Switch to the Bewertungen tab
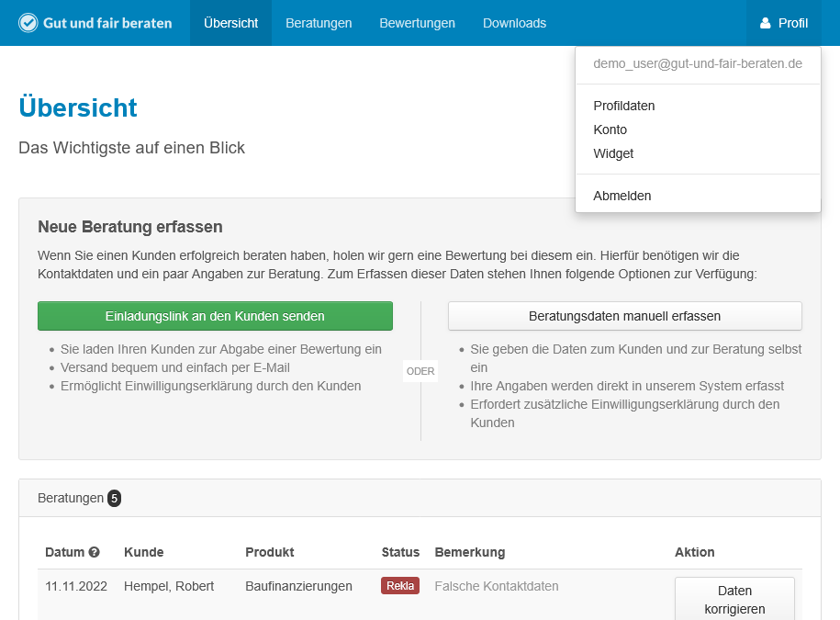 point(417,23)
